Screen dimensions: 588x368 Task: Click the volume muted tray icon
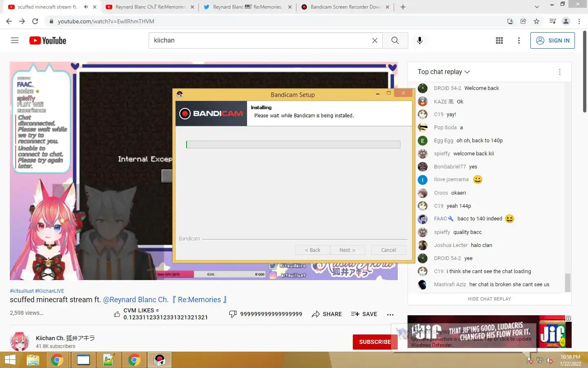550,360
